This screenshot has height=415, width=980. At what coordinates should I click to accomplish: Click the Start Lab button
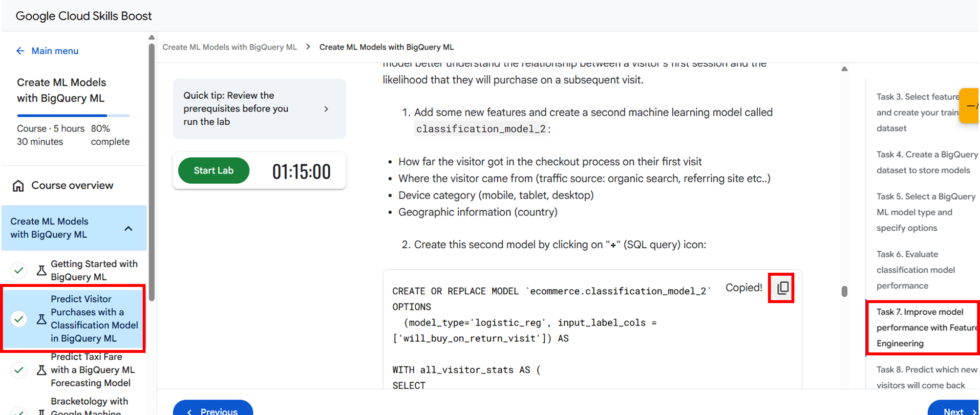pyautogui.click(x=213, y=171)
